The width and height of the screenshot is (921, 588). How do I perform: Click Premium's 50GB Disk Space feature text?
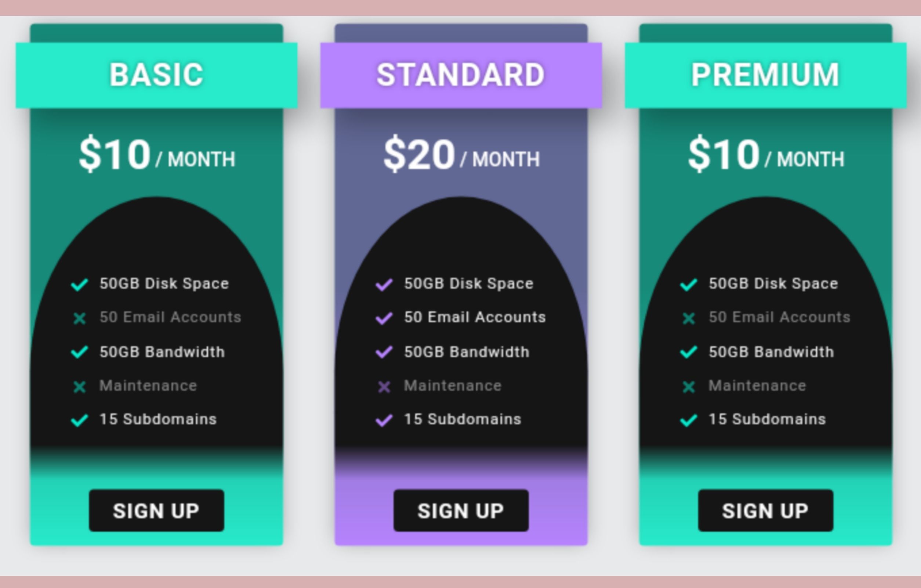coord(773,284)
